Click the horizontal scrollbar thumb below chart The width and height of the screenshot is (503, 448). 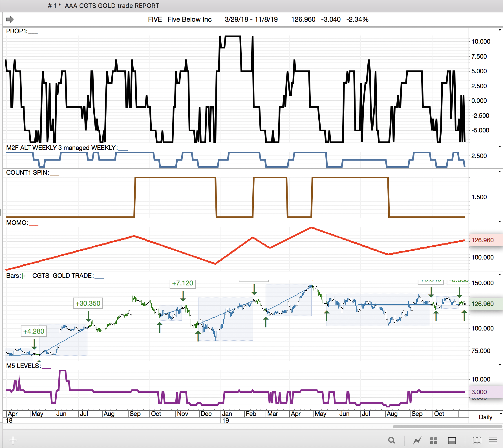pyautogui.click(x=447, y=426)
